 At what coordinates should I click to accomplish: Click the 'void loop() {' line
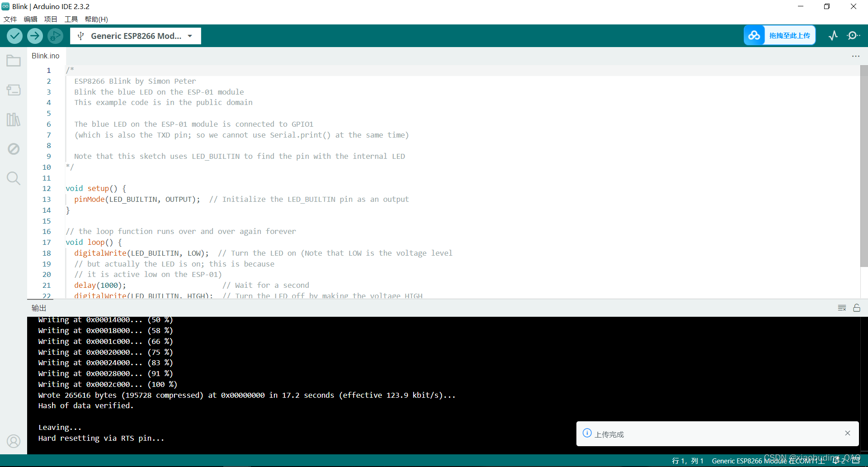point(94,243)
